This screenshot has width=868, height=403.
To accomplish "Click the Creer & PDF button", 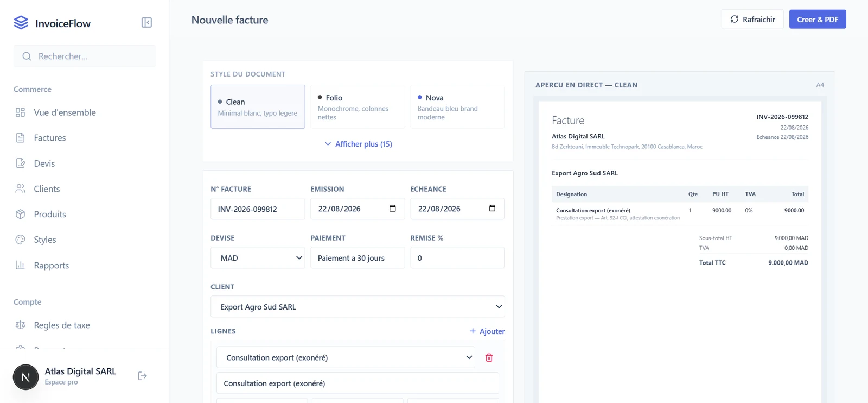I will (818, 20).
